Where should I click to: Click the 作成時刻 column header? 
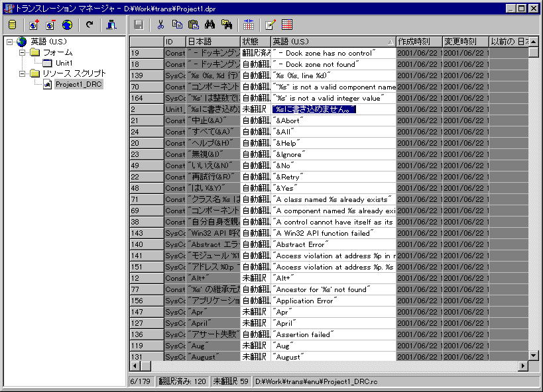tap(420, 42)
